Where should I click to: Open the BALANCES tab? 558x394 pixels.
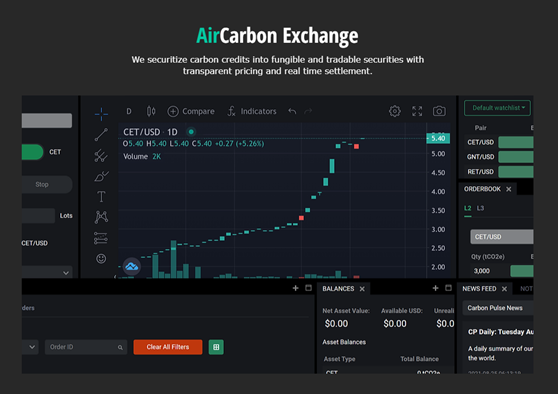[x=338, y=289]
